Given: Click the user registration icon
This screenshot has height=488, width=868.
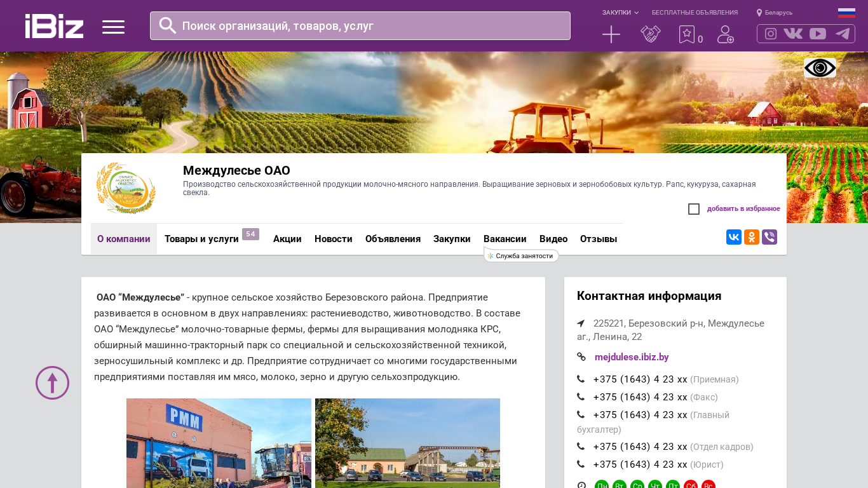Looking at the screenshot, I should coord(726,34).
